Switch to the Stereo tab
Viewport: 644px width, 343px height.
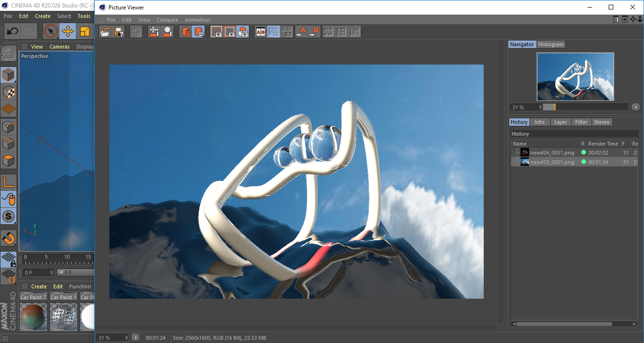click(602, 122)
